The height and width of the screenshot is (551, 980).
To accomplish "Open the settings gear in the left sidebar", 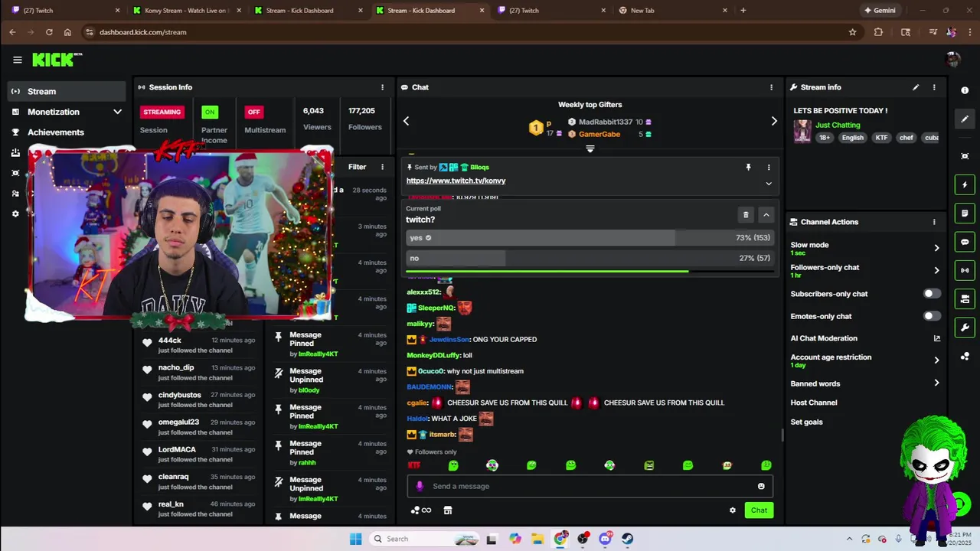I will 15,214.
